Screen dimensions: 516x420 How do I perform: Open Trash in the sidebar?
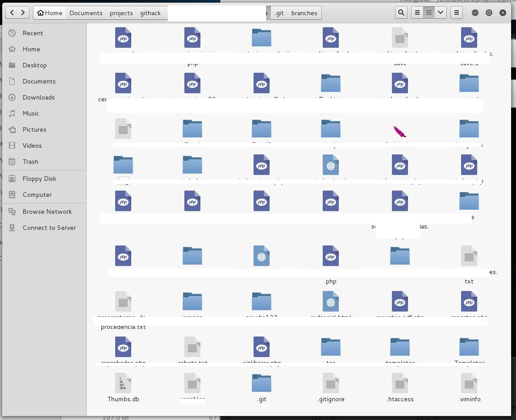30,162
